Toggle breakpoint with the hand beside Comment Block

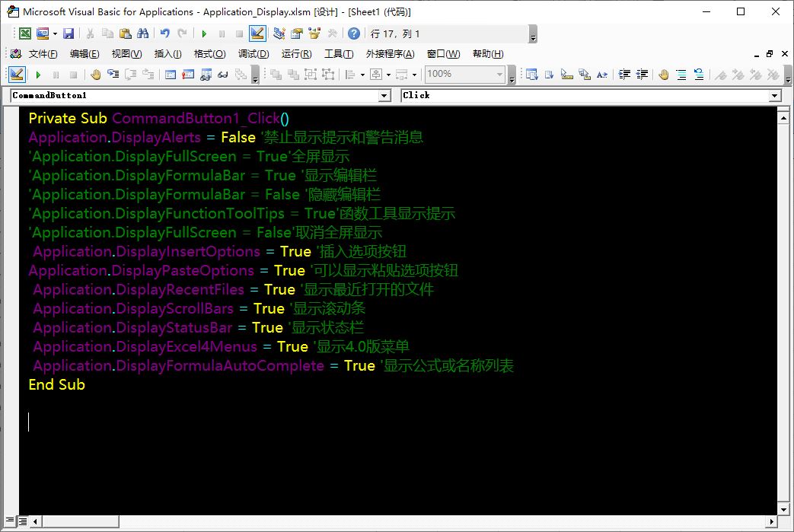click(x=664, y=75)
